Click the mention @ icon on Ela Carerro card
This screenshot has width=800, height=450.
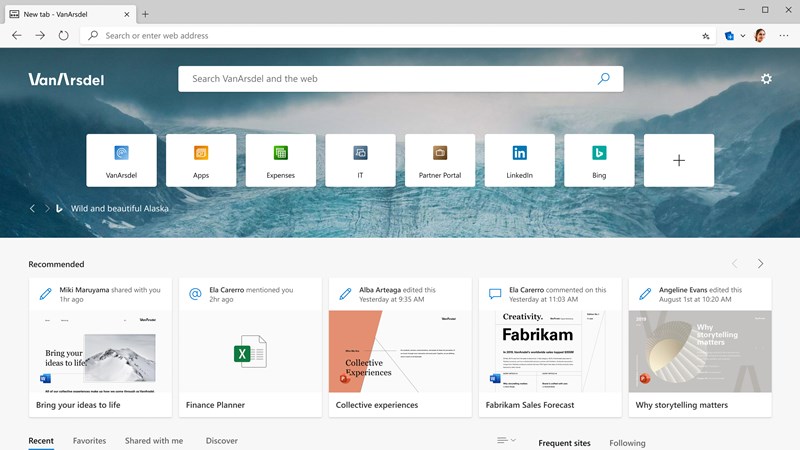[195, 294]
